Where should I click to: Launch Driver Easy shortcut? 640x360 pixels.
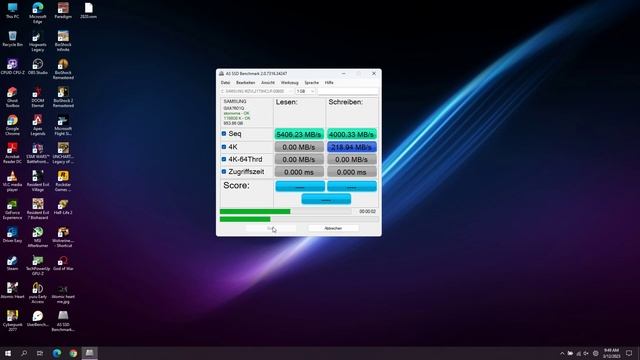12,235
